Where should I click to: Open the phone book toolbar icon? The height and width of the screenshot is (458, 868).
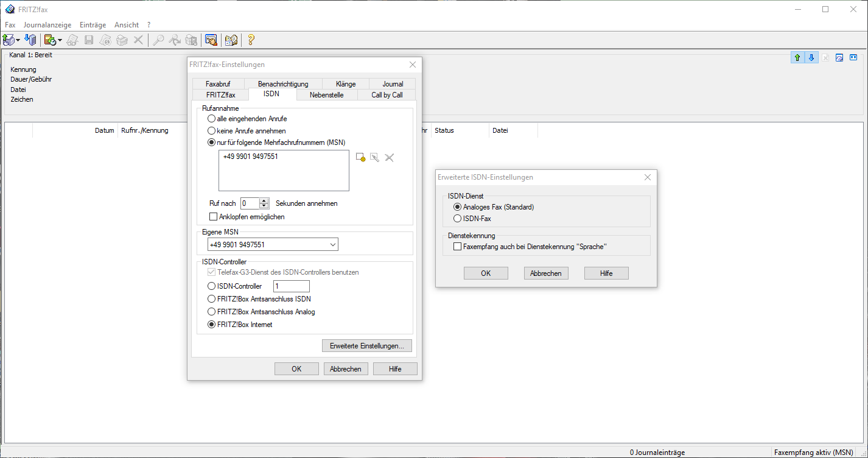[231, 40]
